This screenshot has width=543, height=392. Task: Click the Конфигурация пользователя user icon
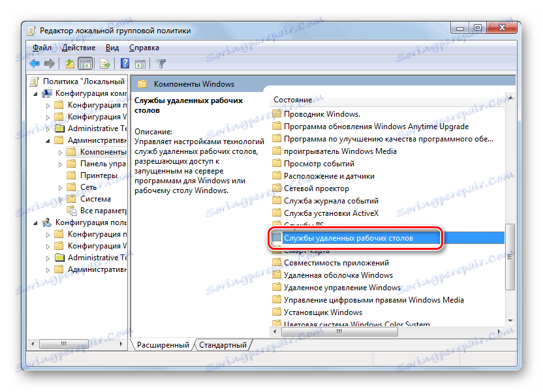point(47,222)
